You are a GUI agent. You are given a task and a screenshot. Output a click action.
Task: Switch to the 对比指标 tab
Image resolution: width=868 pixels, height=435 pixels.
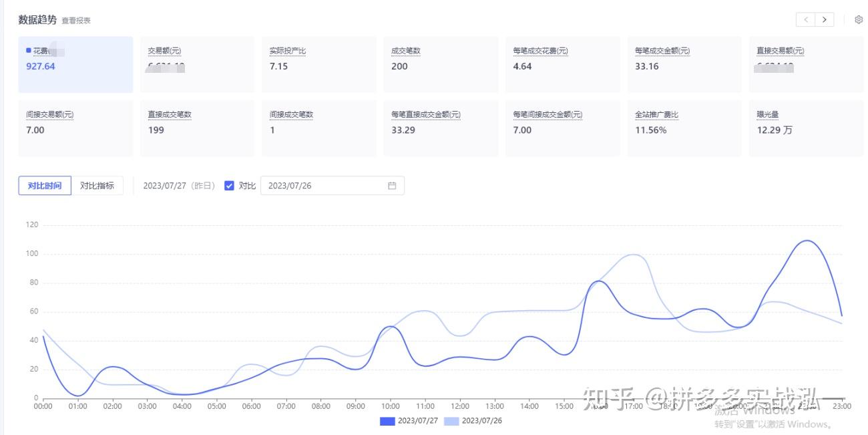click(97, 186)
